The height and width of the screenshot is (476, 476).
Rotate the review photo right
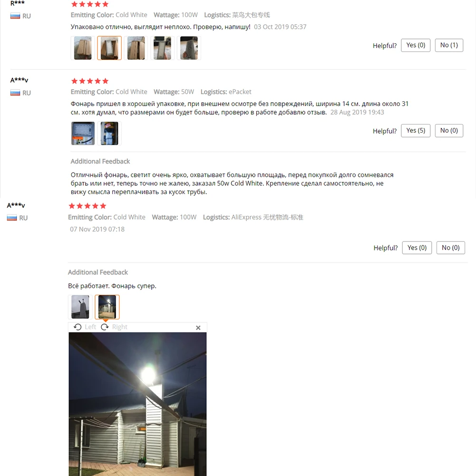[114, 327]
